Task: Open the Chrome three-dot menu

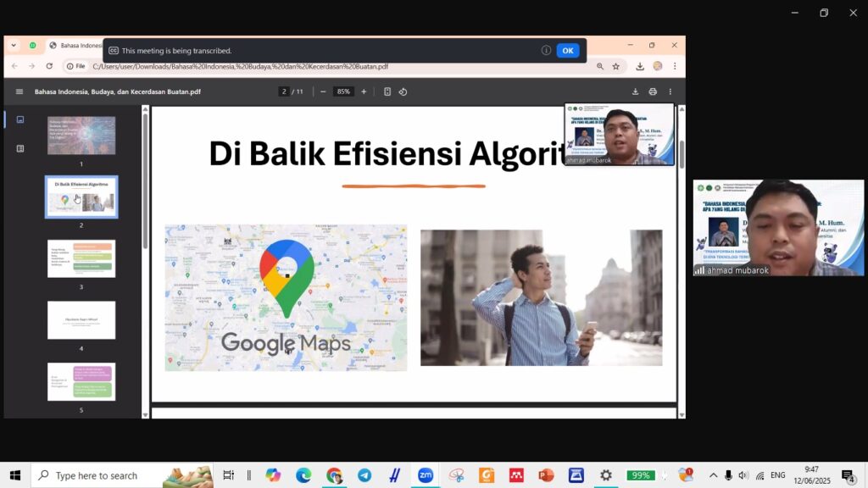Action: (675, 66)
